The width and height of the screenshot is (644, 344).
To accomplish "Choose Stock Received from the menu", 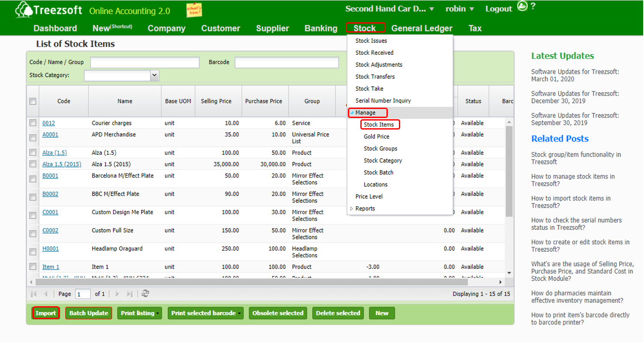I will (x=374, y=53).
